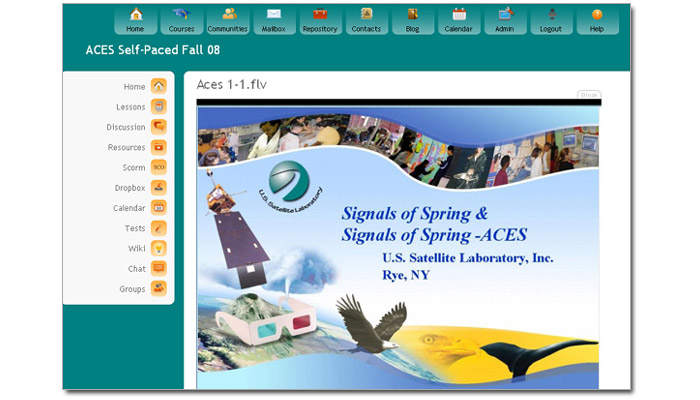700x400 pixels.
Task: Open Admin in top navigation
Action: coord(505,21)
